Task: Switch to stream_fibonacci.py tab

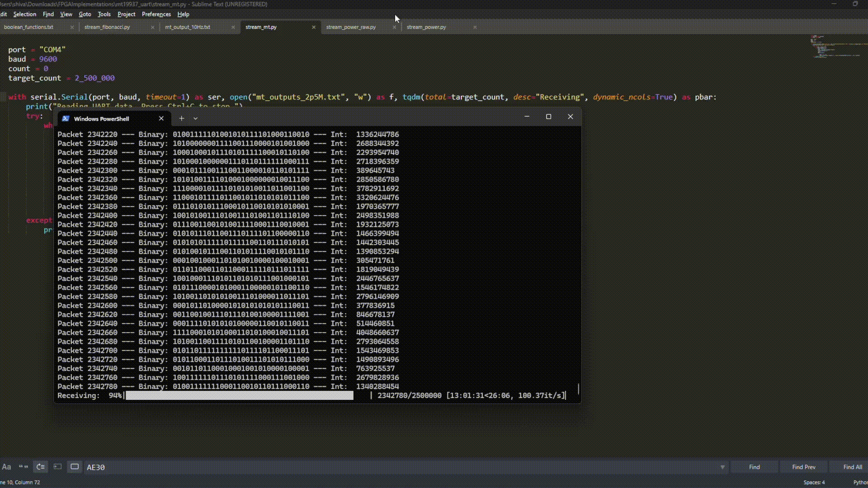Action: [107, 27]
